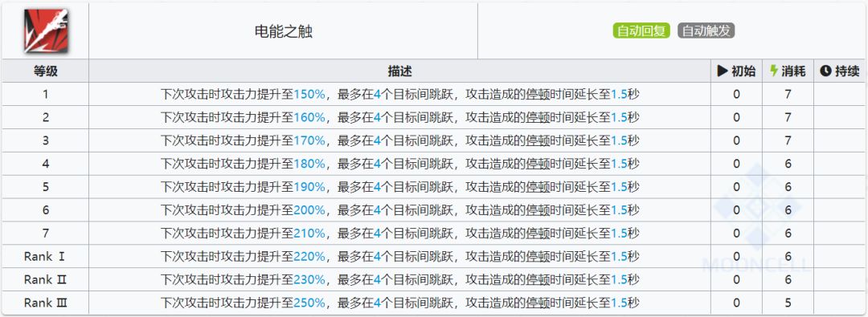
Task: Click the 230% value in Rank II row
Action: tap(309, 279)
